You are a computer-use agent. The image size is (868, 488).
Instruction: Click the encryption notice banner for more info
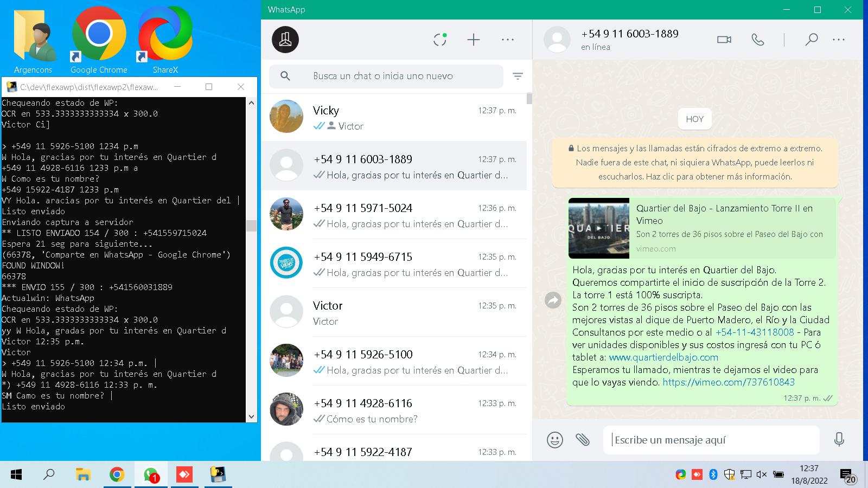695,163
